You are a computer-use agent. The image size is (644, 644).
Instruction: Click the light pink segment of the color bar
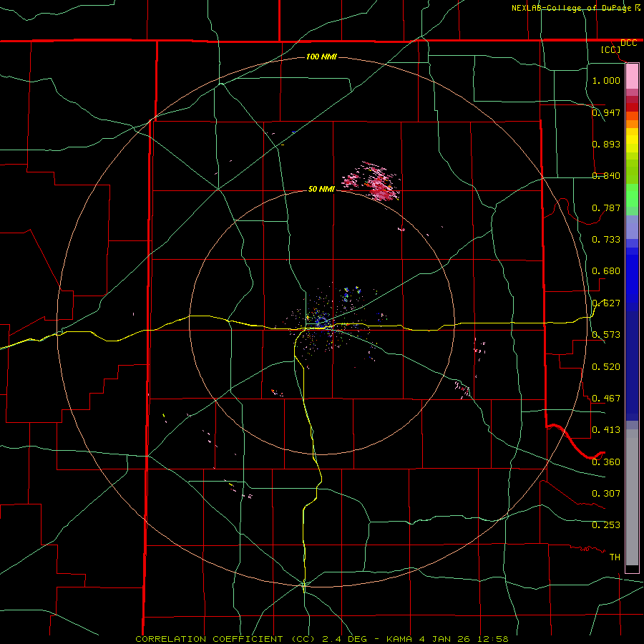click(x=632, y=77)
